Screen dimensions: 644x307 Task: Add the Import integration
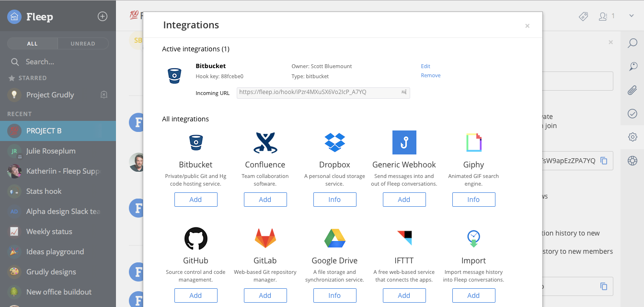click(x=473, y=295)
